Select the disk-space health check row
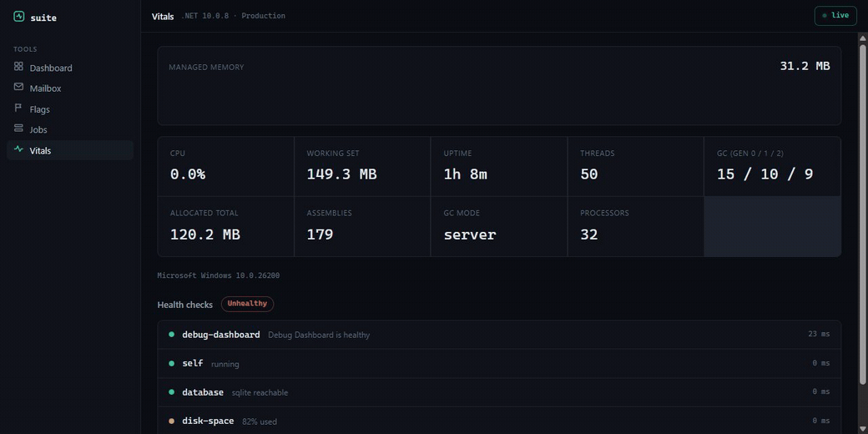The width and height of the screenshot is (868, 434). click(x=499, y=421)
